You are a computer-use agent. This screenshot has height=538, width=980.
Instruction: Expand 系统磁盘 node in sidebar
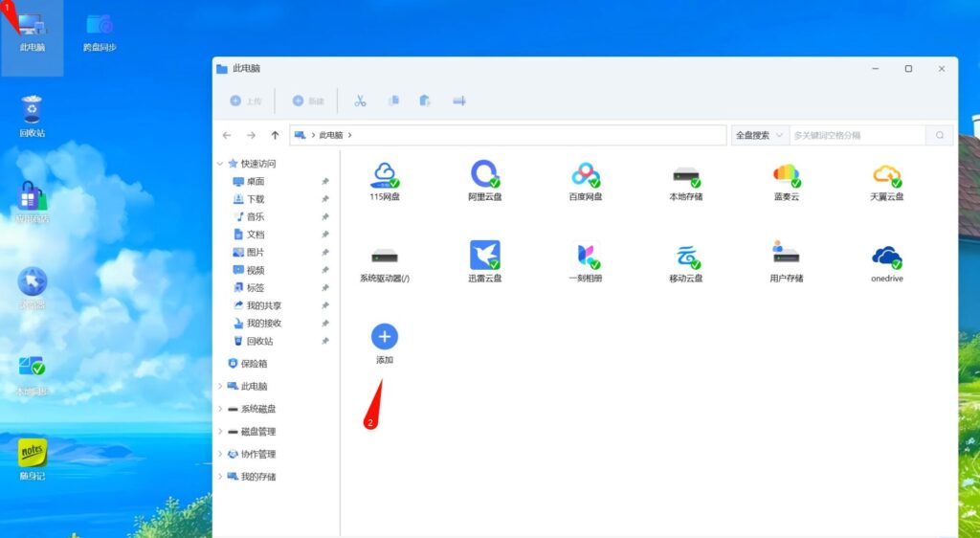(x=220, y=409)
